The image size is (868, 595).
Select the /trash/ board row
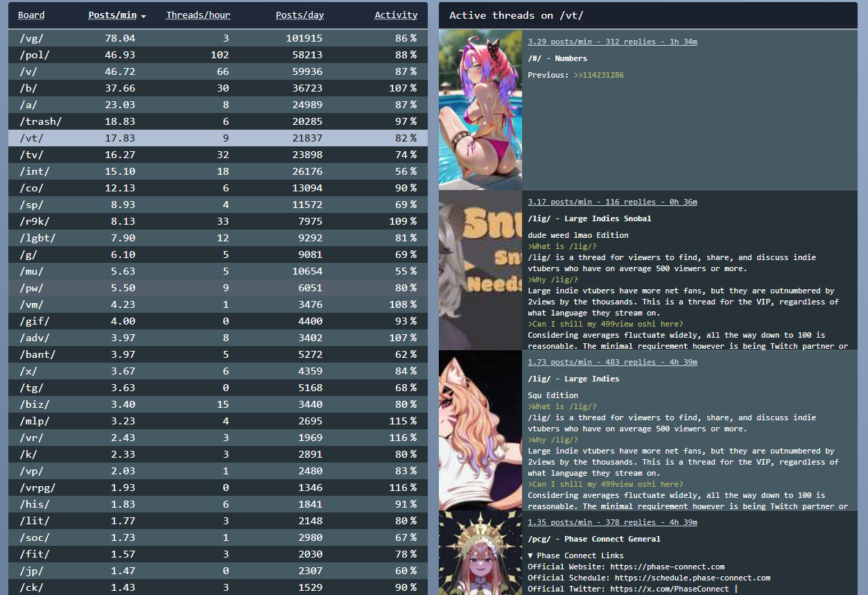pos(218,121)
